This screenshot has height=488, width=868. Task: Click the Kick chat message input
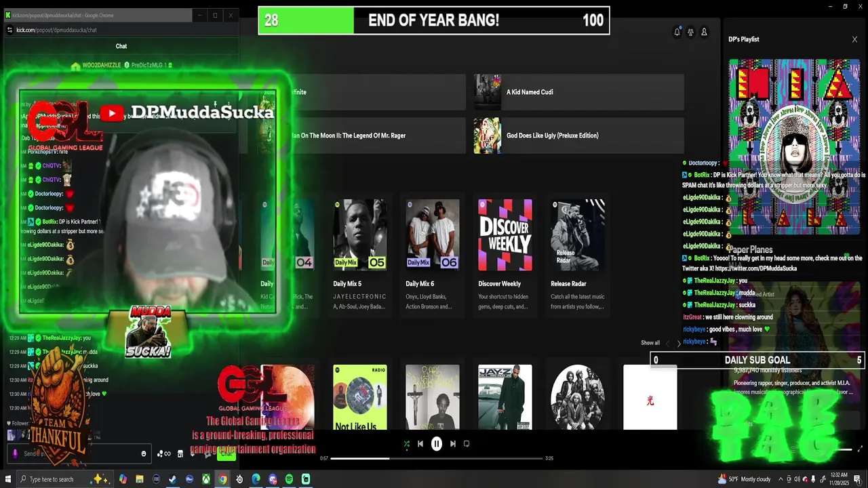click(78, 454)
